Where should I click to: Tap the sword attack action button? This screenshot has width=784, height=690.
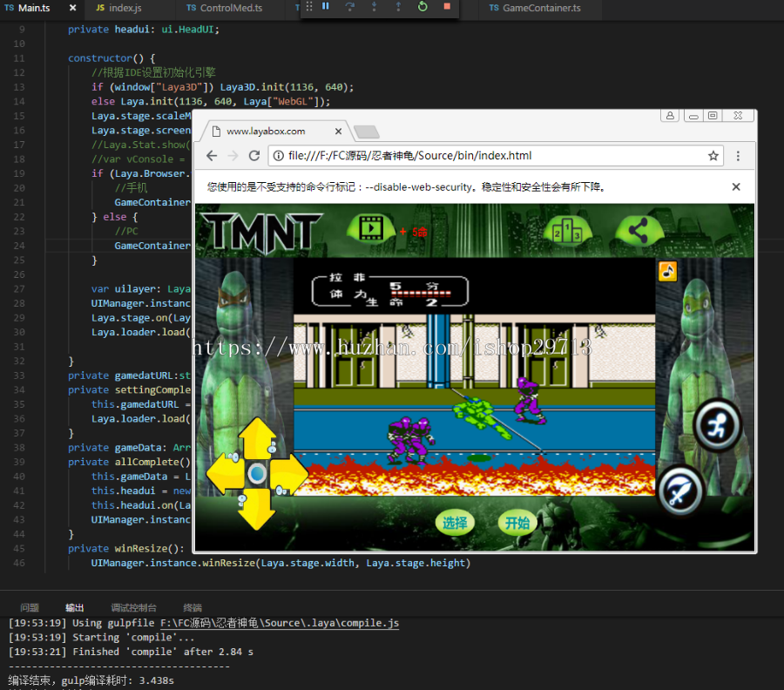click(679, 490)
